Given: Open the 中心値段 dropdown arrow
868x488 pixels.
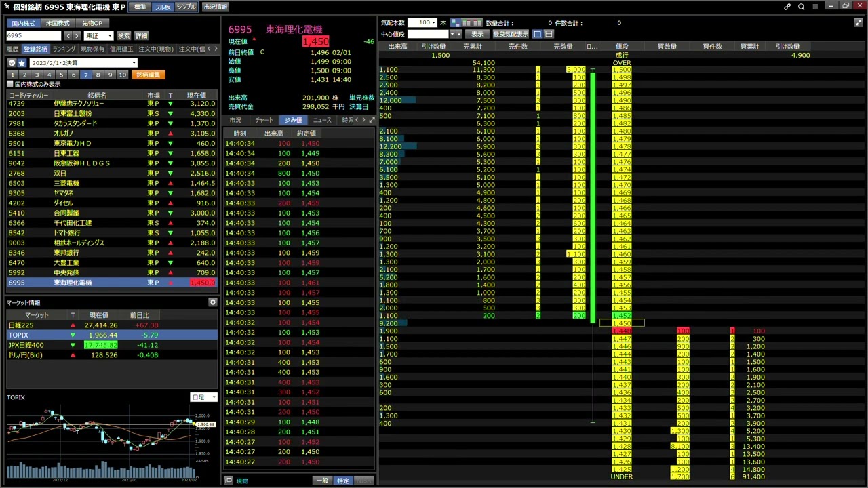Looking at the screenshot, I should [452, 34].
